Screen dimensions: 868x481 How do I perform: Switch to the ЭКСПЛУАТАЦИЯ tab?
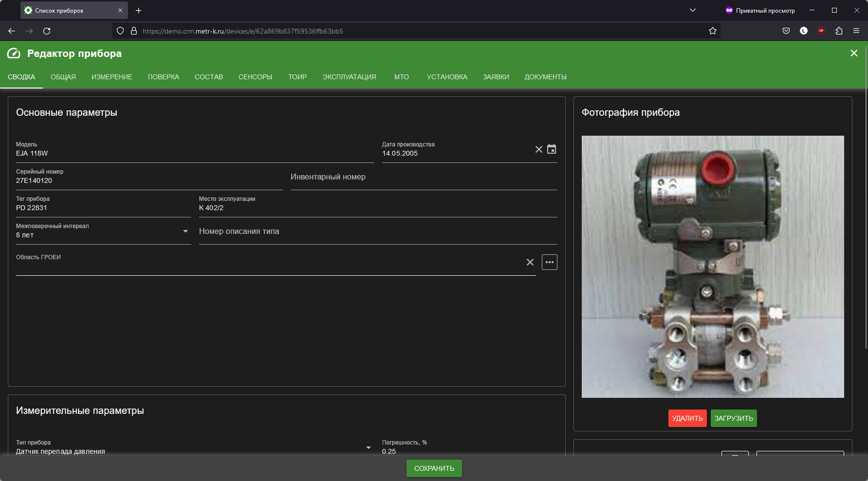coord(350,77)
